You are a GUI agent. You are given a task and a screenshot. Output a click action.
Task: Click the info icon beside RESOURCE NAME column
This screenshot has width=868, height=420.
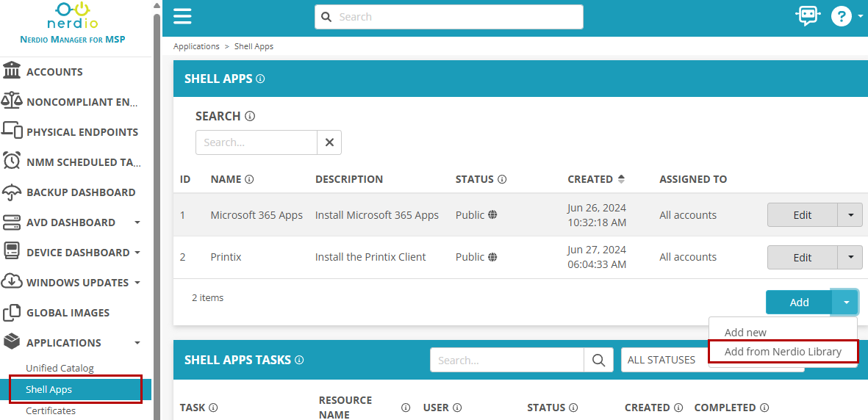pos(406,408)
